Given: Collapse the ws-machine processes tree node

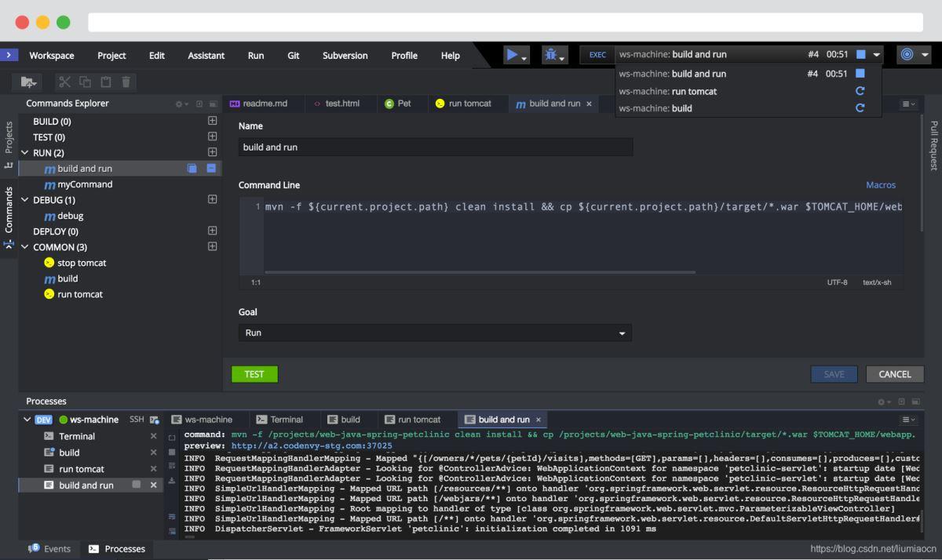Looking at the screenshot, I should pyautogui.click(x=27, y=420).
